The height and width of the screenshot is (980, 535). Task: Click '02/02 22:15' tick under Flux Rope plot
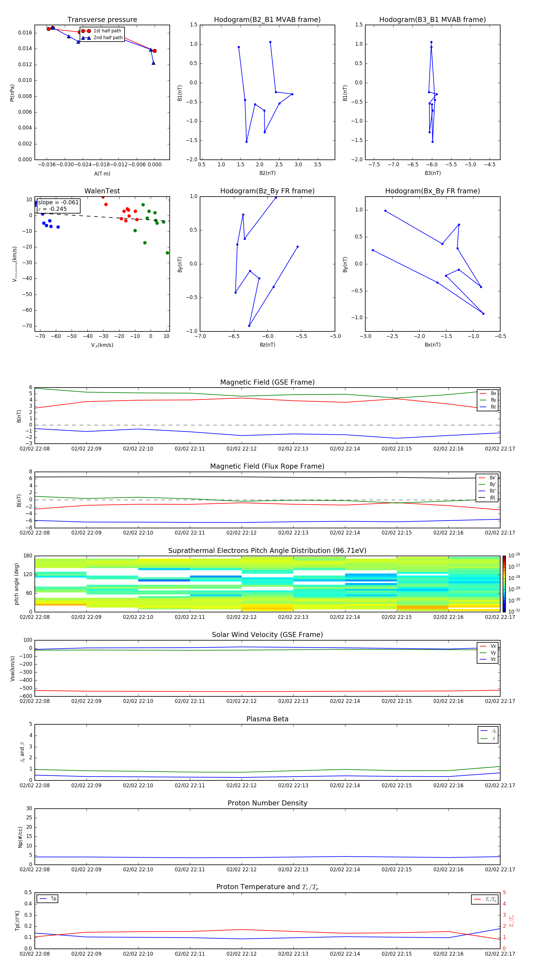(x=397, y=533)
